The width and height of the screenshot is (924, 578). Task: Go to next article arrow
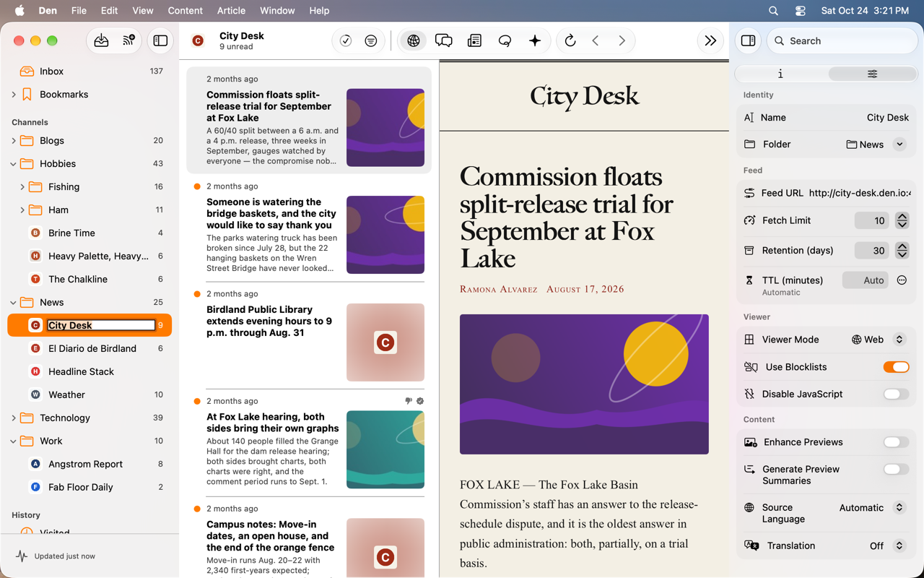[622, 41]
